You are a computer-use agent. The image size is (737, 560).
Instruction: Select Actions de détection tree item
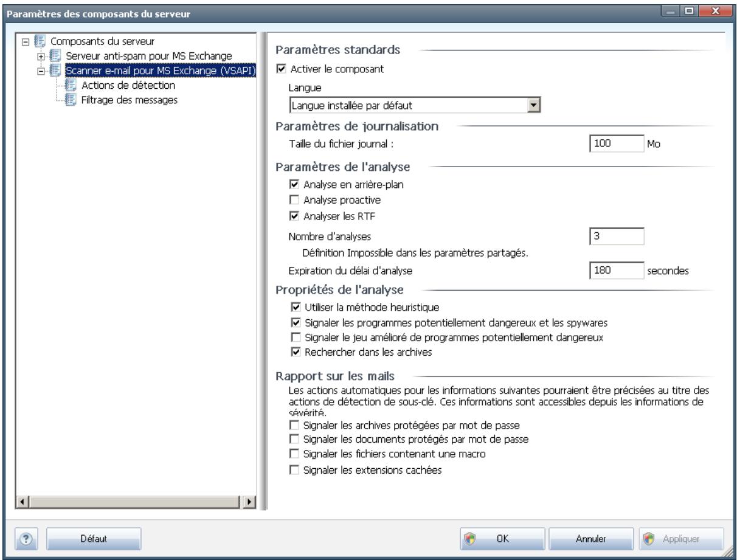[128, 86]
